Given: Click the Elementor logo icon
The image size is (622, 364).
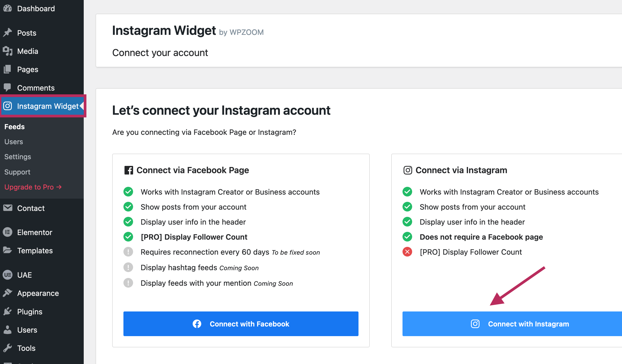Looking at the screenshot, I should pos(8,232).
